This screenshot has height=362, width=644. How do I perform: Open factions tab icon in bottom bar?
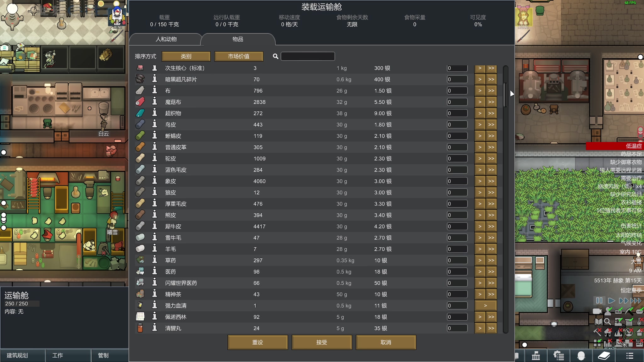pos(536,356)
